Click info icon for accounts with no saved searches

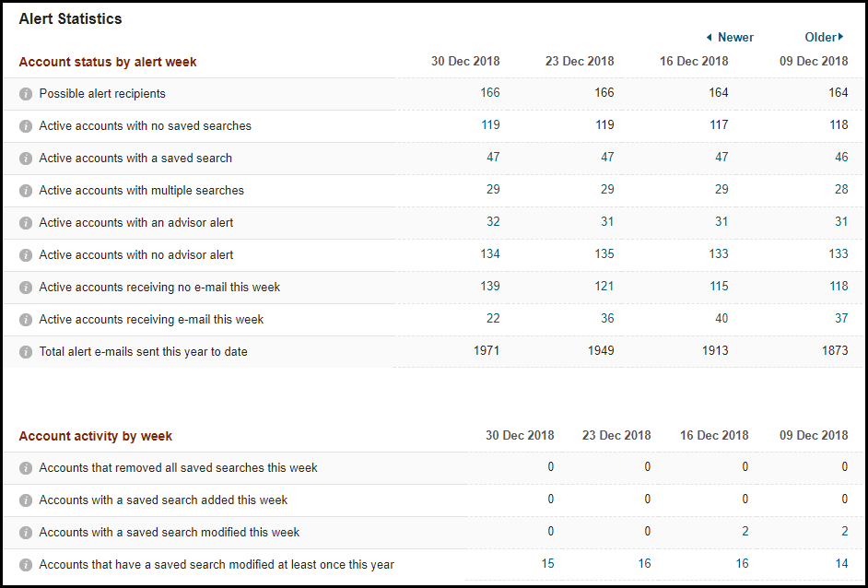click(x=26, y=126)
